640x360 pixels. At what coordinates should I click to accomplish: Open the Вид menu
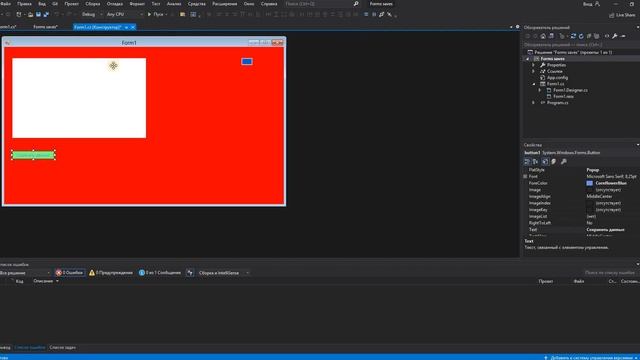point(42,4)
